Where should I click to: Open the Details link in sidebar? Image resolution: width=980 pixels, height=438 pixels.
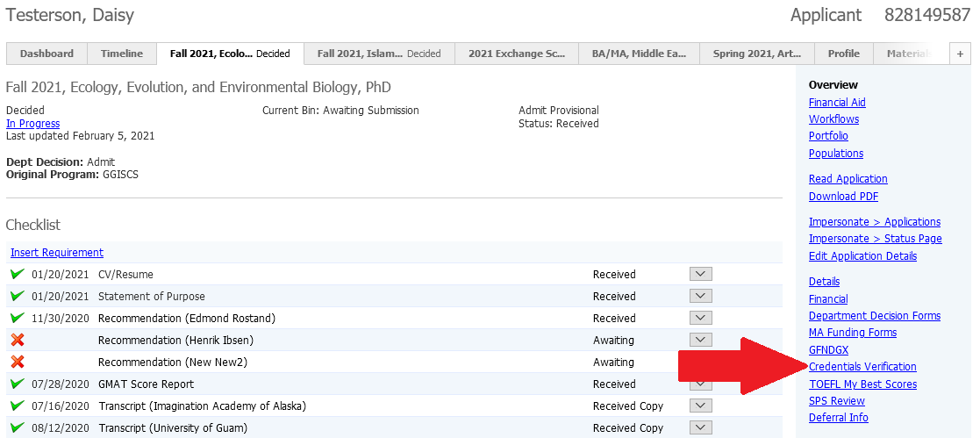(824, 282)
